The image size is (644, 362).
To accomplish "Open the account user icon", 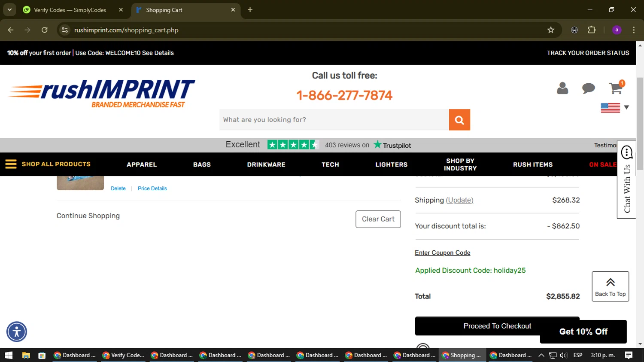I will (562, 88).
